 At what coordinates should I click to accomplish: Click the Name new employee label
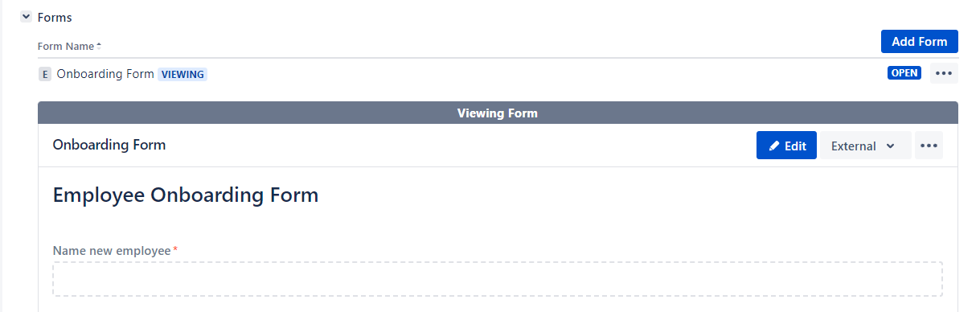coord(112,251)
